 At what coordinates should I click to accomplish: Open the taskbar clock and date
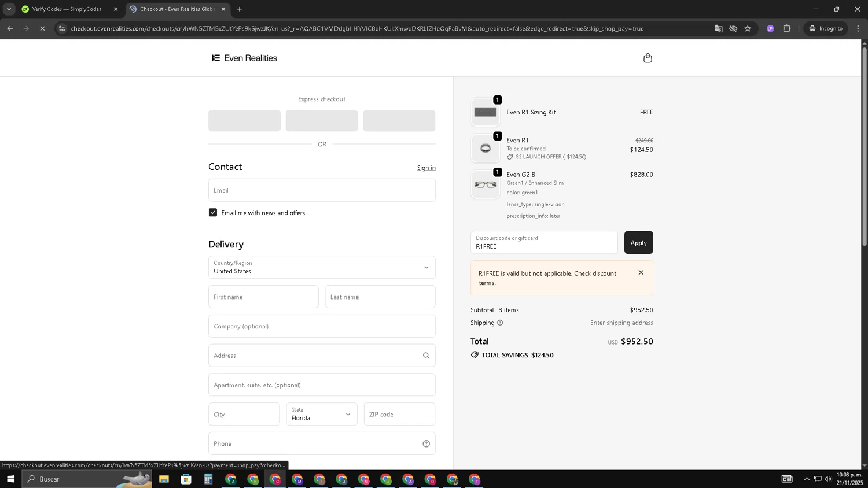pos(849,479)
